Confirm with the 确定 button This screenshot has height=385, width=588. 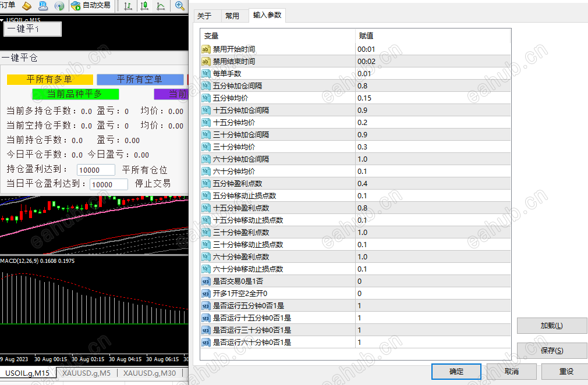tap(456, 372)
